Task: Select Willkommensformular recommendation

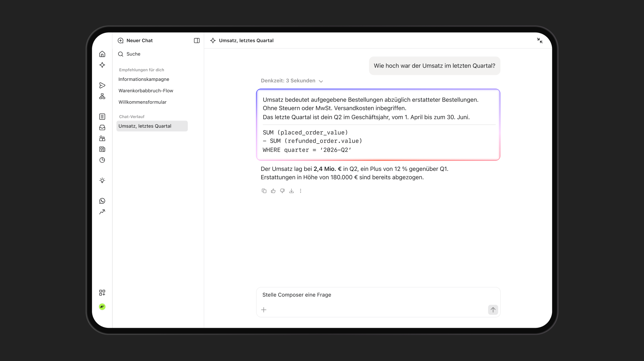Action: coord(143,102)
